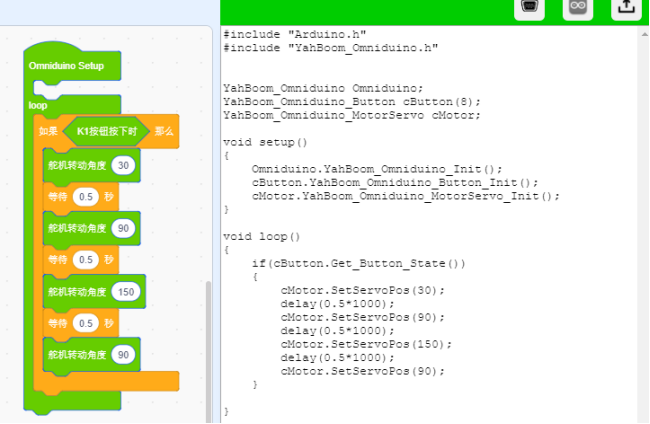Edit the second 等待 0.5 seconds field
The height and width of the screenshot is (424, 650).
[x=86, y=260]
